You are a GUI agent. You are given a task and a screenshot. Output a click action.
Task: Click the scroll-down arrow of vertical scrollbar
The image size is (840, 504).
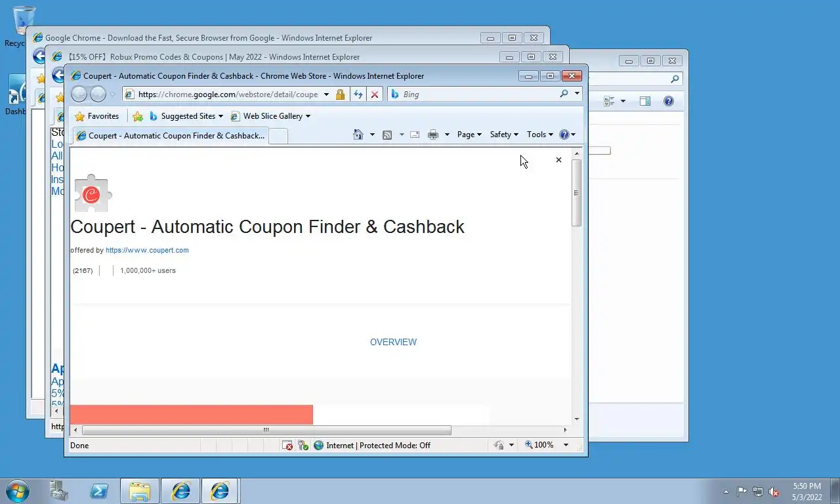[577, 419]
